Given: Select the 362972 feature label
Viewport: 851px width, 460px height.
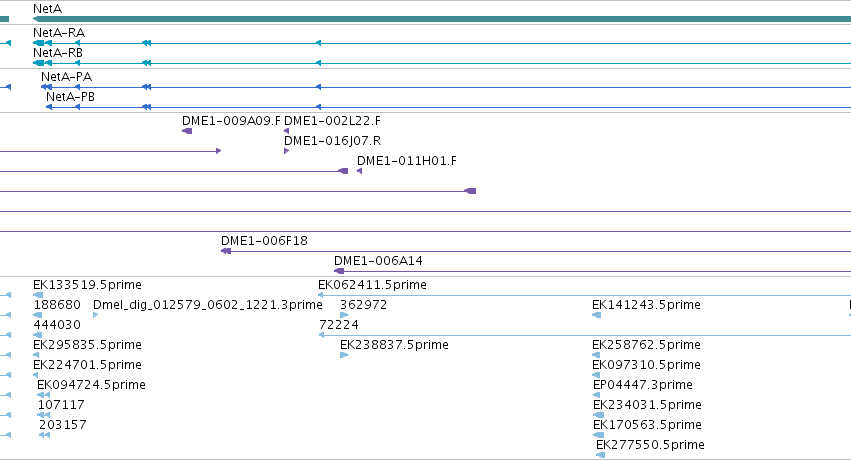Looking at the screenshot, I should coord(363,305).
